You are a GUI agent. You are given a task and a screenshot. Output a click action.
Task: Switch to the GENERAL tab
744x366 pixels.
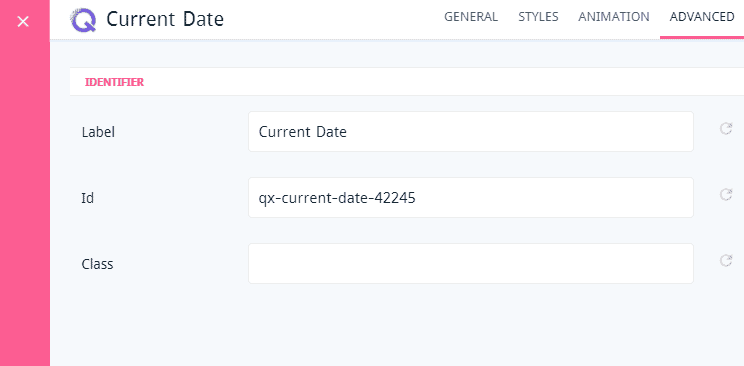click(471, 17)
